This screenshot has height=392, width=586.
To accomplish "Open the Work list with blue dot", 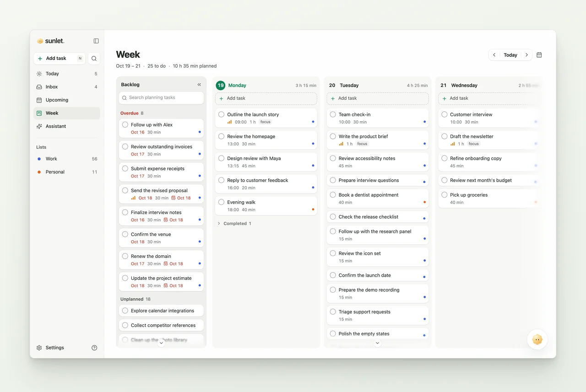I will click(x=67, y=159).
